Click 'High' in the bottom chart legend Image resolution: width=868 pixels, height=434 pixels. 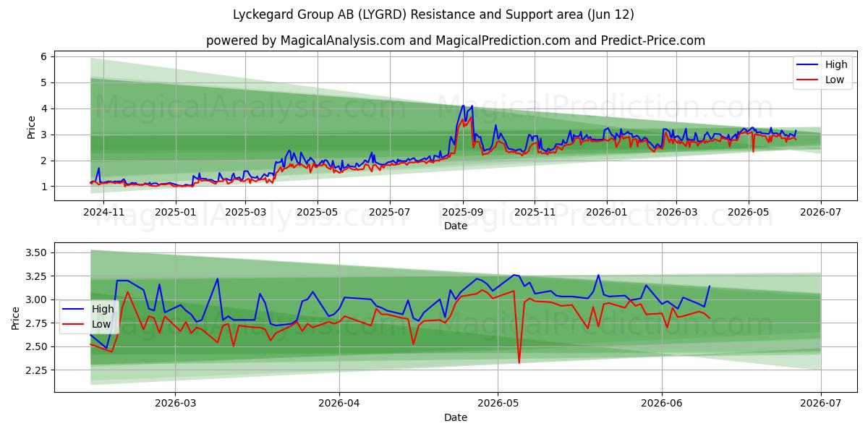(x=103, y=309)
